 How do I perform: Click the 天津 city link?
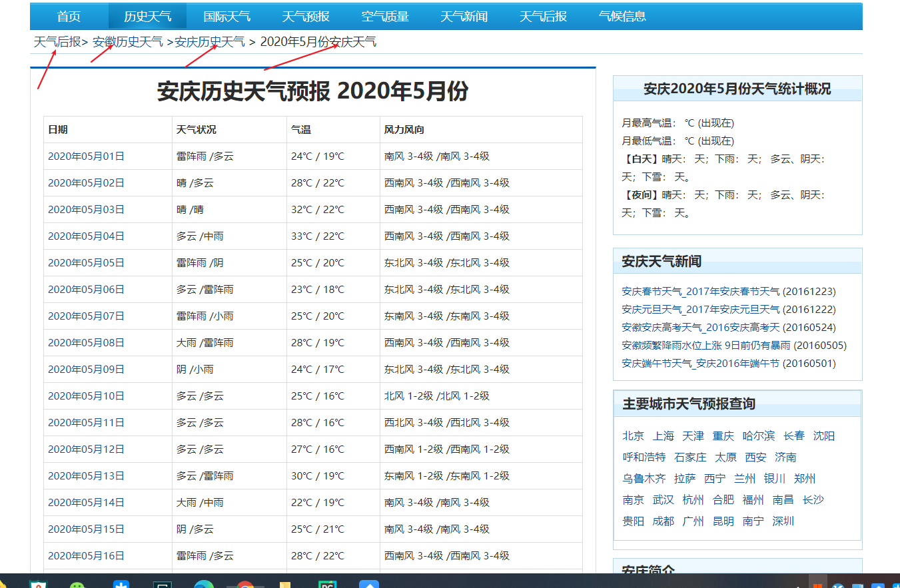click(693, 436)
